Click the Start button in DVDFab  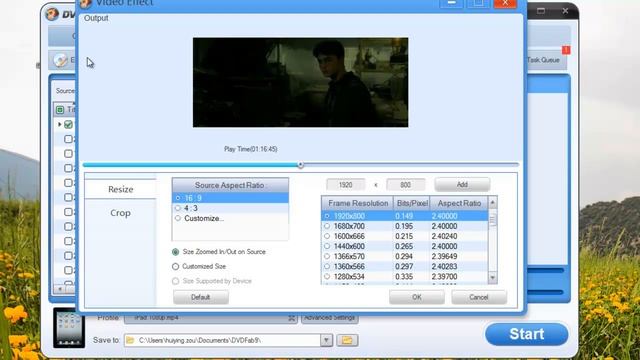point(527,334)
